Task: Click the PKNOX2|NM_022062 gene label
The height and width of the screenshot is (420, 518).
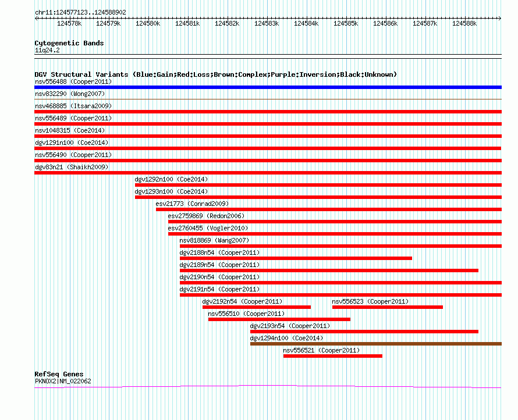Action: (63, 381)
